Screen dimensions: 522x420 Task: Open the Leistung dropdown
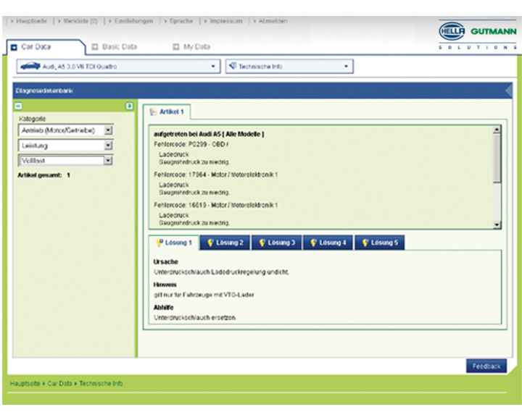(108, 146)
